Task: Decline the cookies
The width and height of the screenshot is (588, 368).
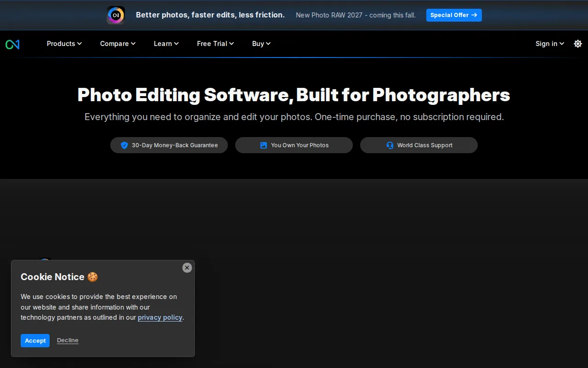Action: click(x=68, y=340)
